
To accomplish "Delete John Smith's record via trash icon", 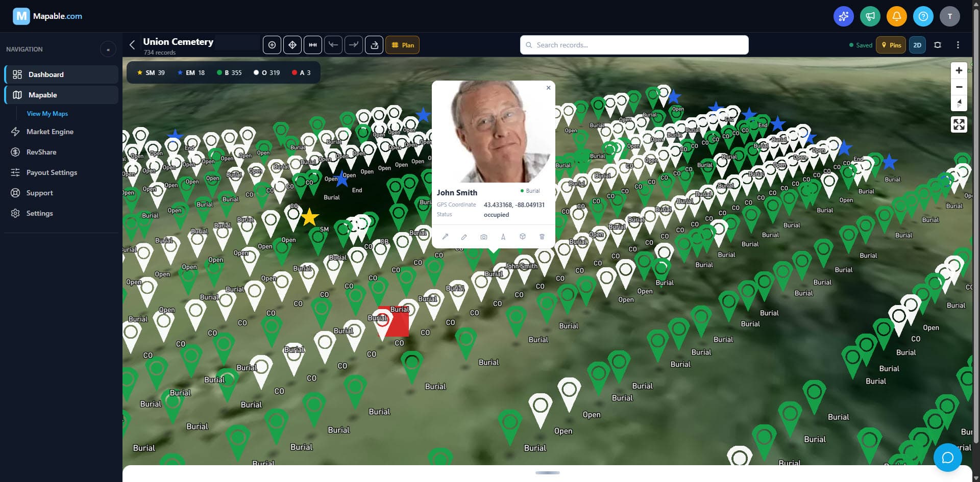I will point(542,237).
